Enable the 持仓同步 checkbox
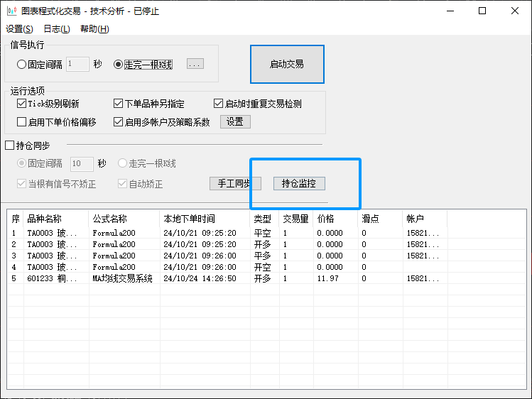 (10, 146)
